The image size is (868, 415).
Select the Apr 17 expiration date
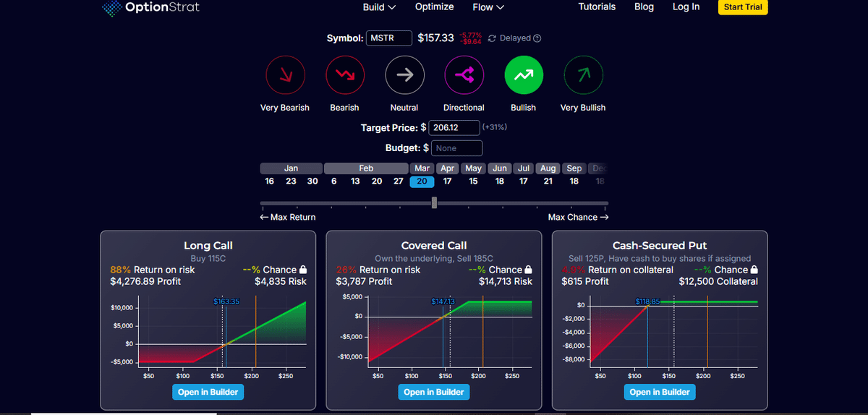448,181
